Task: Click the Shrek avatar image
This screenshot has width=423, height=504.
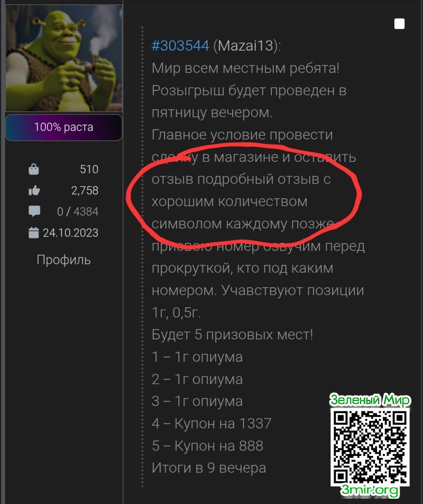Action: pos(64,58)
